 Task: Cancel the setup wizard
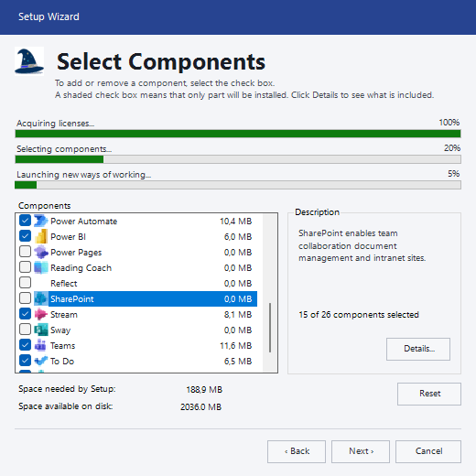coord(428,451)
